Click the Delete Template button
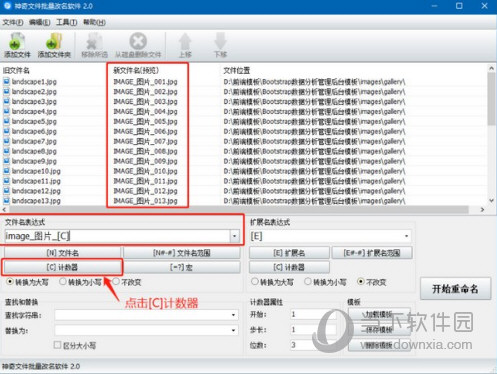This screenshot has height=374, width=497. tap(379, 345)
